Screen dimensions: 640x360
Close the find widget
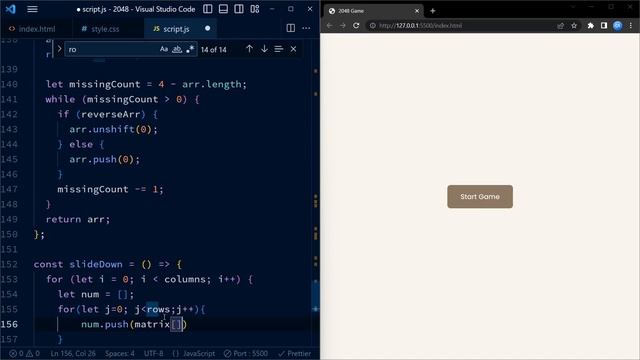[x=293, y=49]
